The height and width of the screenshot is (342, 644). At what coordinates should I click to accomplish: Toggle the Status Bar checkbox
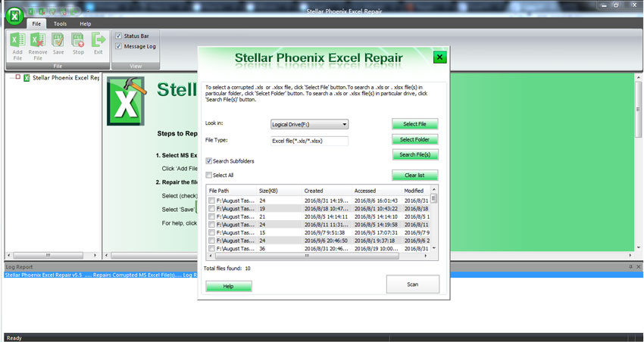(x=118, y=36)
